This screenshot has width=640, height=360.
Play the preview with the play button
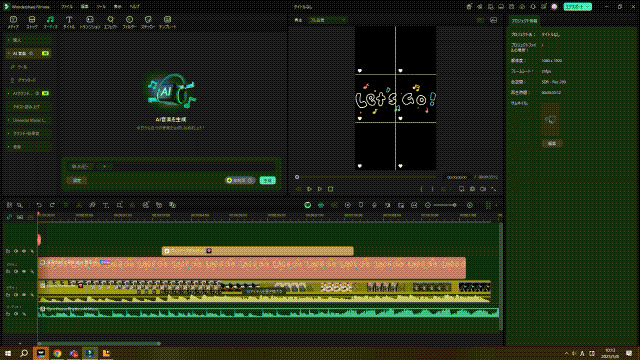[320, 189]
